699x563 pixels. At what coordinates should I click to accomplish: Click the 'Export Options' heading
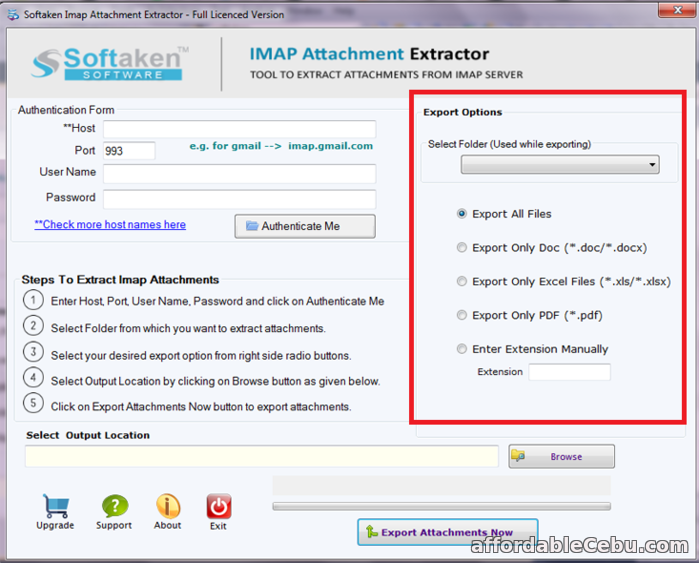463,112
